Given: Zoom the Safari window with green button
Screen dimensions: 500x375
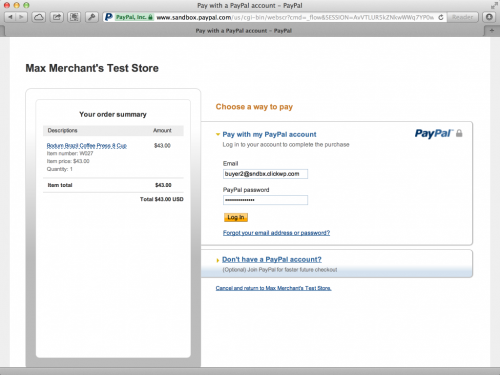Looking at the screenshot, I should click(x=26, y=5).
